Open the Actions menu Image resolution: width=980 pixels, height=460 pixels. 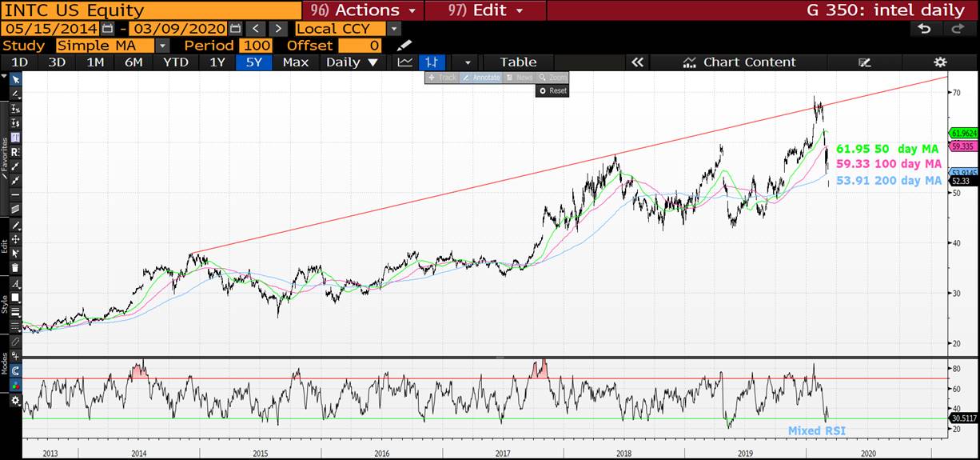[x=363, y=10]
